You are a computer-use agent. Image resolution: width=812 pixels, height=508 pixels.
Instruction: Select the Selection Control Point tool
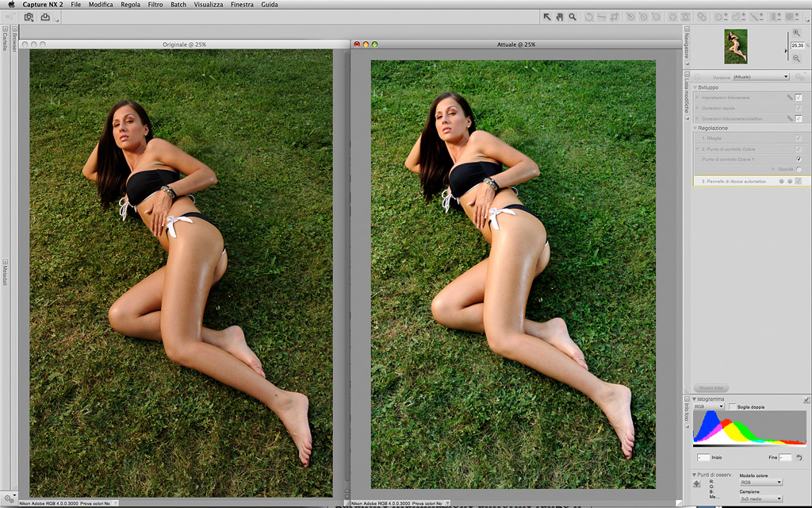coord(721,17)
